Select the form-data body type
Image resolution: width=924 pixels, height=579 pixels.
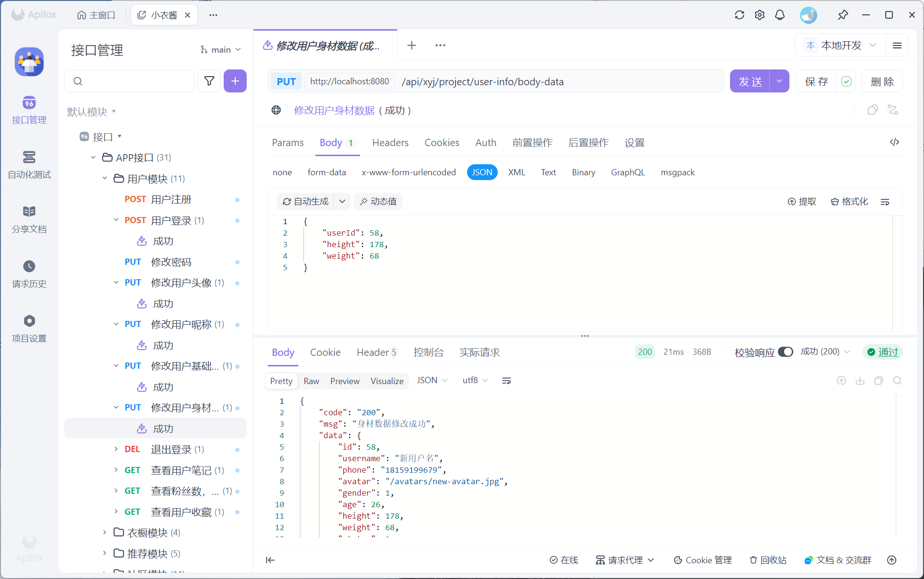(327, 172)
